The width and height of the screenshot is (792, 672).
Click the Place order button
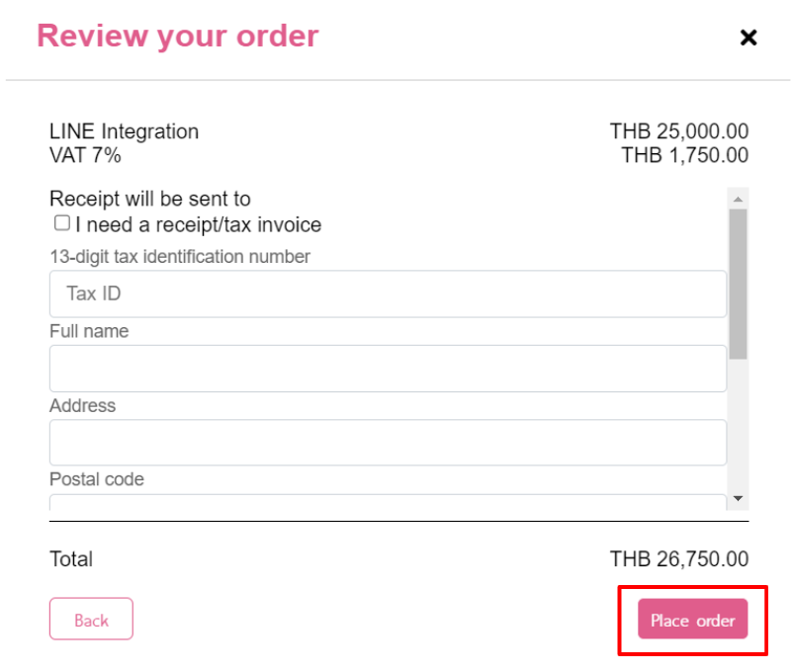692,619
